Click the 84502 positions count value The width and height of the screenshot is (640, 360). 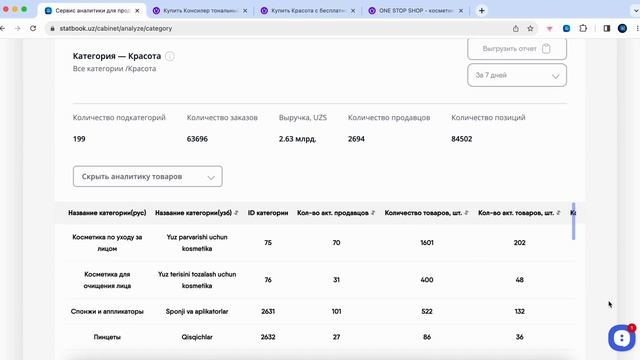coord(462,139)
